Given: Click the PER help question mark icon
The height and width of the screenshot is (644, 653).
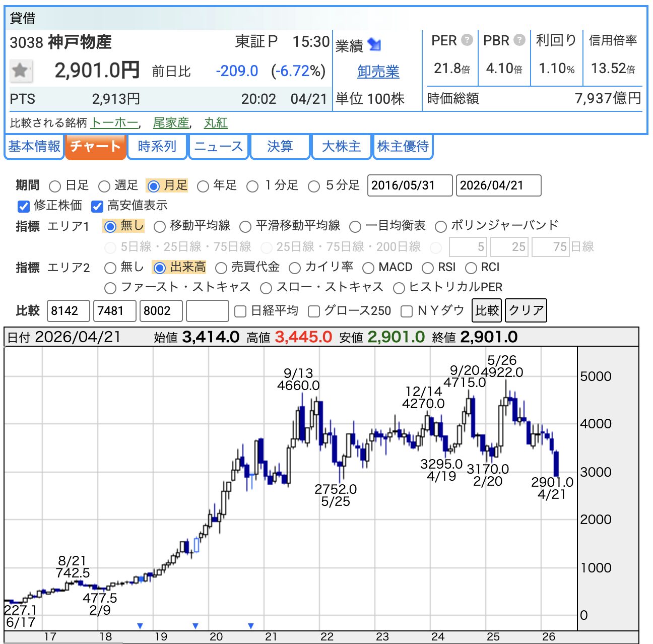Looking at the screenshot, I should [x=467, y=40].
